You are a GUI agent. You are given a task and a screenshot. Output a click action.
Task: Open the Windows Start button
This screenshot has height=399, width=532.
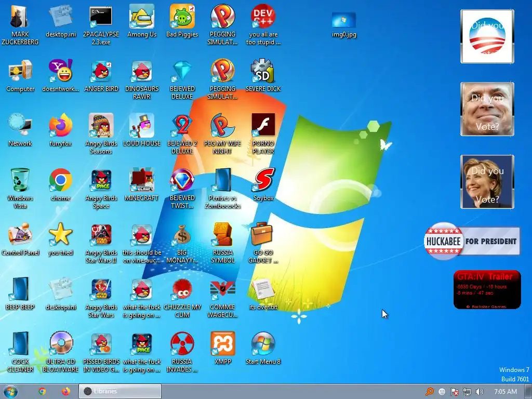pos(10,391)
